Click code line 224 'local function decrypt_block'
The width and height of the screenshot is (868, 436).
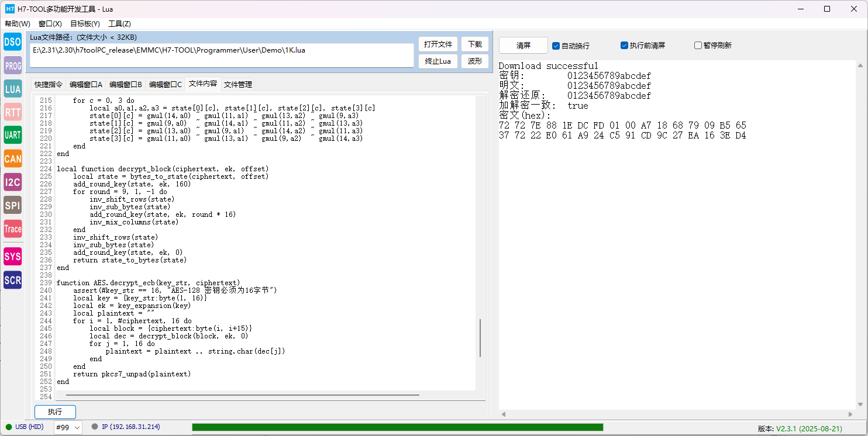click(163, 169)
